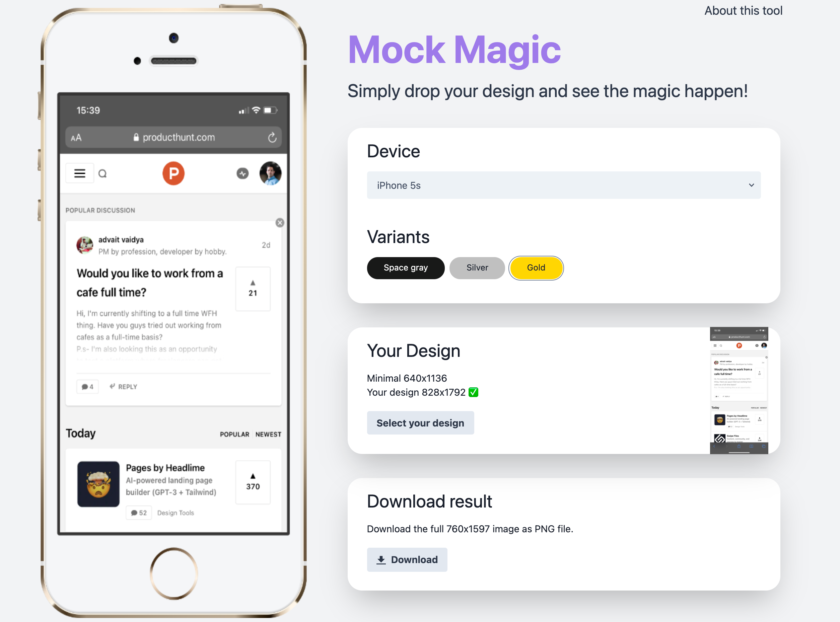Select the Gold variant
The image size is (840, 622).
[x=536, y=266]
